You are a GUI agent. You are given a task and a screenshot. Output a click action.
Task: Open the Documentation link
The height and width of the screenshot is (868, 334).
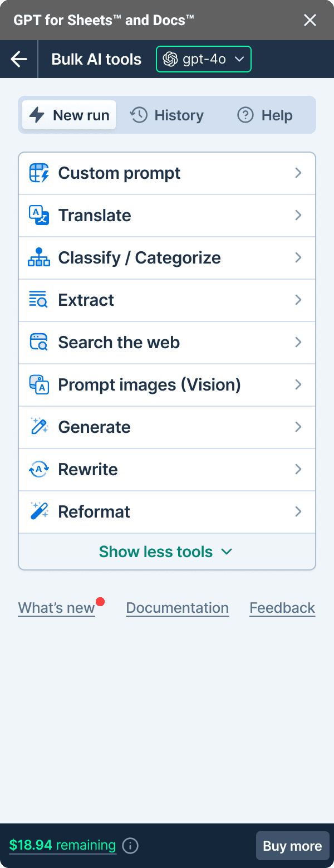(177, 608)
